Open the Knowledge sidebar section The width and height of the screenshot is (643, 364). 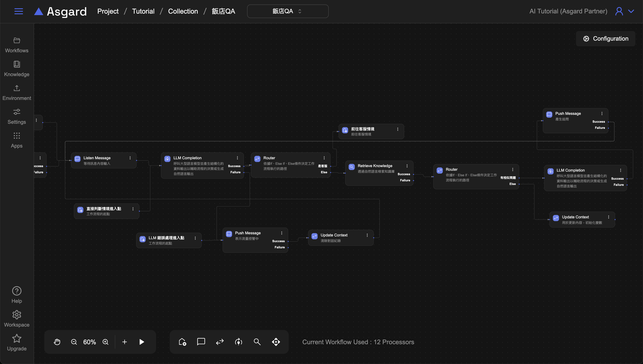[x=17, y=68]
